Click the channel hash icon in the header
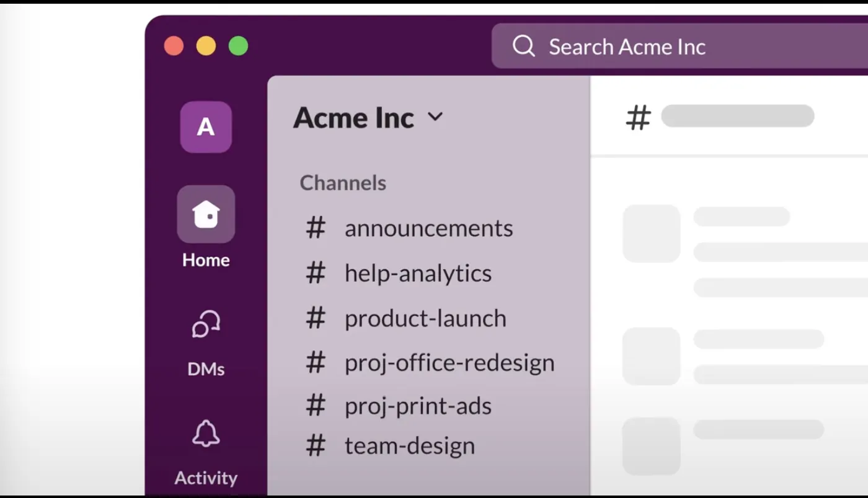868x498 pixels. click(x=639, y=117)
